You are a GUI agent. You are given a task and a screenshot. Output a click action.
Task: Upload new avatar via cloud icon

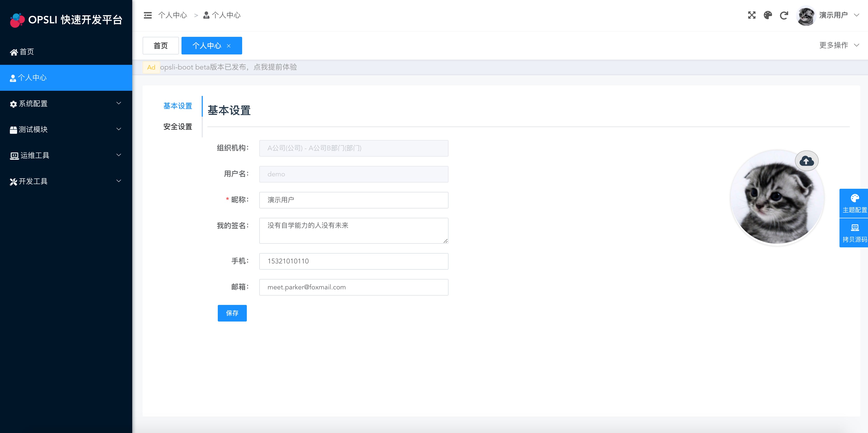pos(806,161)
